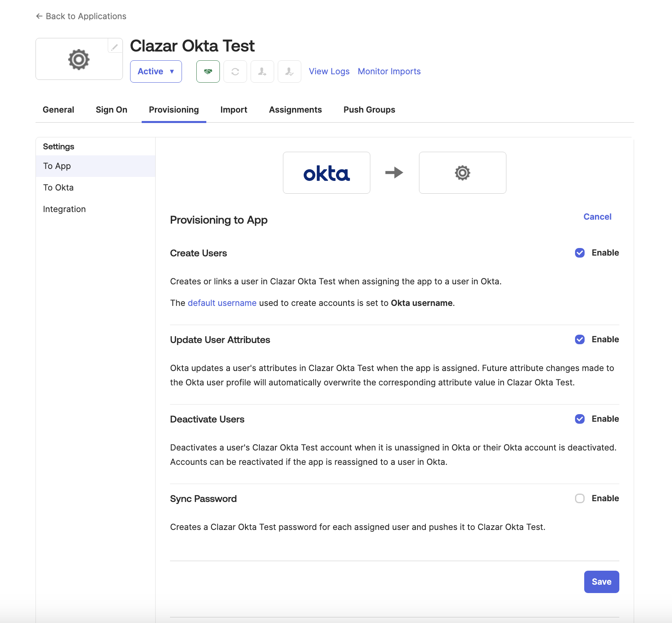Click the sync/refresh status icon
The width and height of the screenshot is (672, 623).
235,71
